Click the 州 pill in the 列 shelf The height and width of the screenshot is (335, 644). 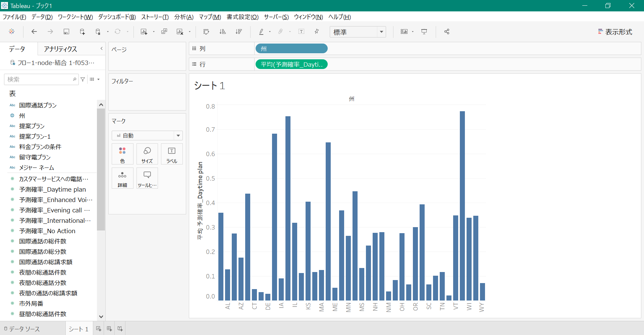[291, 48]
